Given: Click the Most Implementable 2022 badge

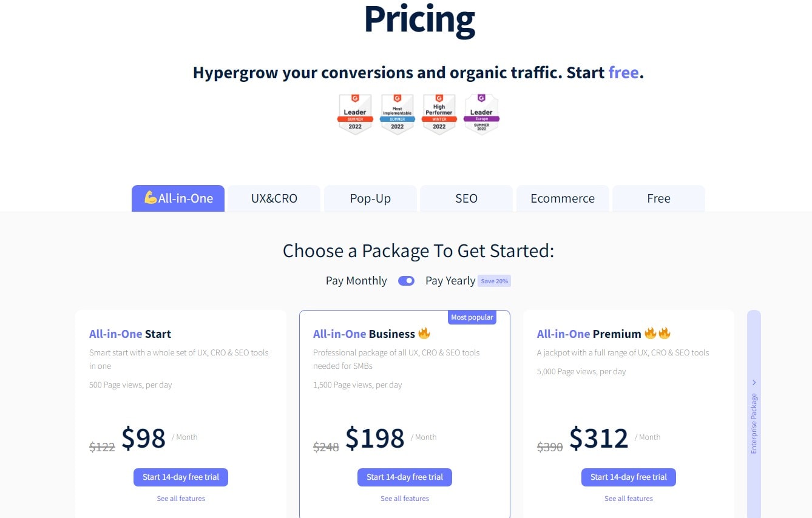Looking at the screenshot, I should tap(397, 113).
